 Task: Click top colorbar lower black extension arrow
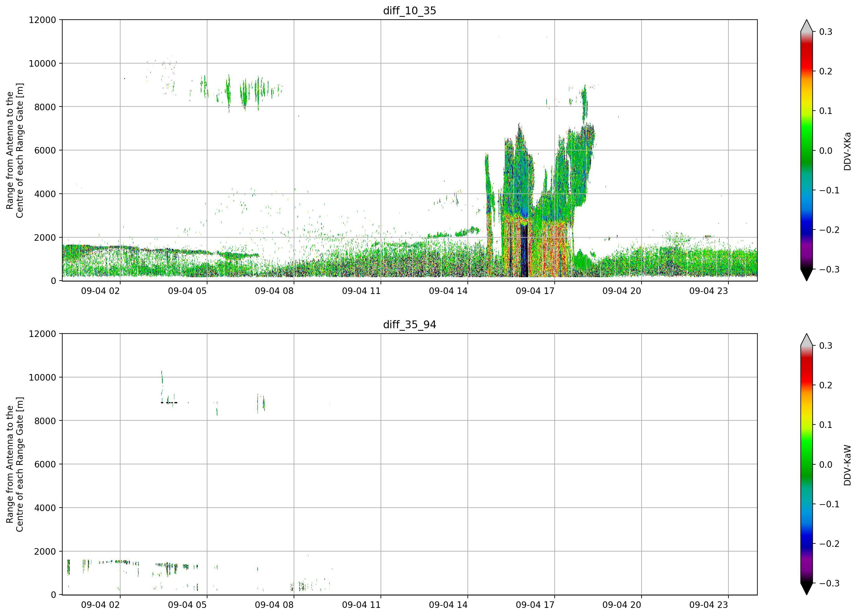(x=807, y=275)
